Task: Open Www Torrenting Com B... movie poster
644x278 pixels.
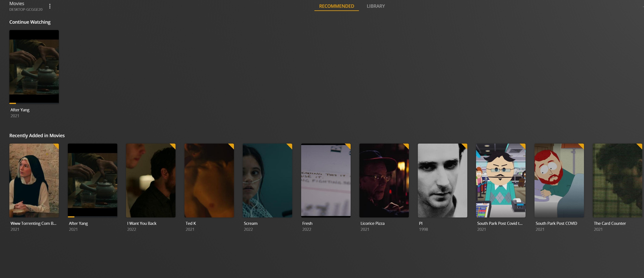Action: click(34, 180)
